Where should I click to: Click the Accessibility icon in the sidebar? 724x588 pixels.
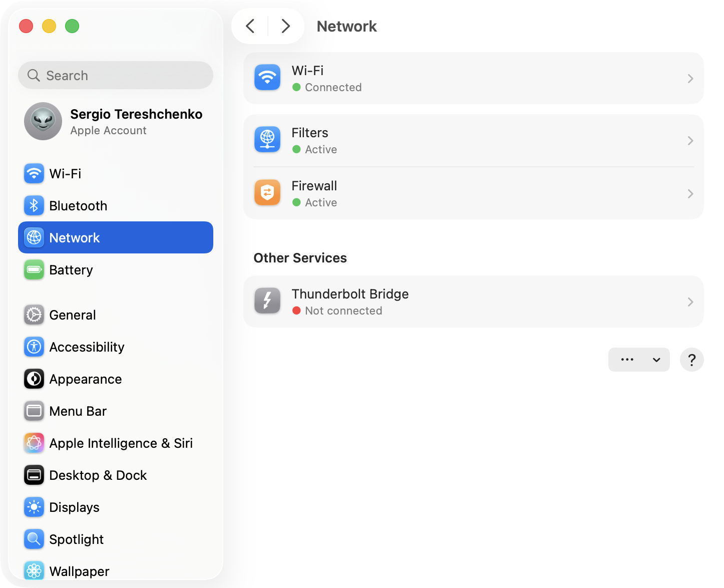pos(34,347)
